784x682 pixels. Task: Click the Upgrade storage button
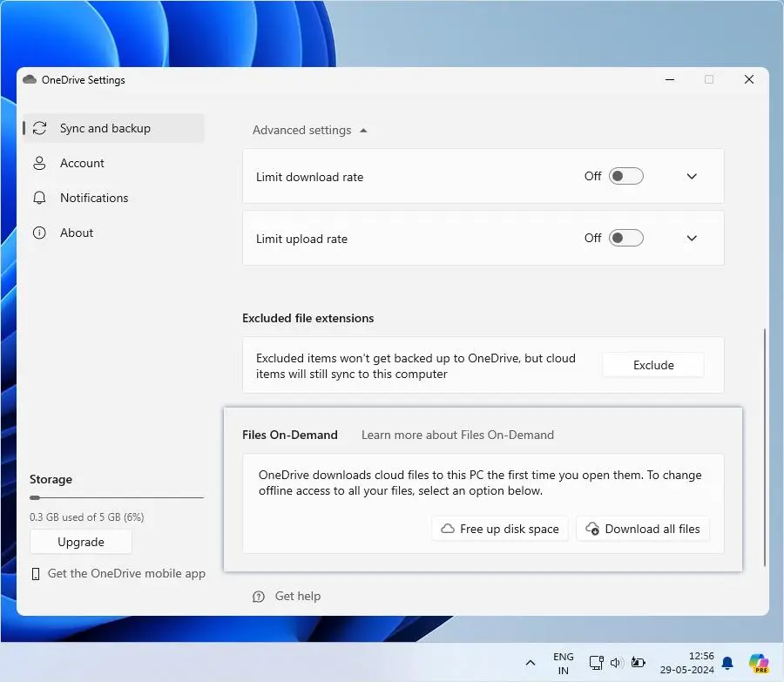point(81,542)
